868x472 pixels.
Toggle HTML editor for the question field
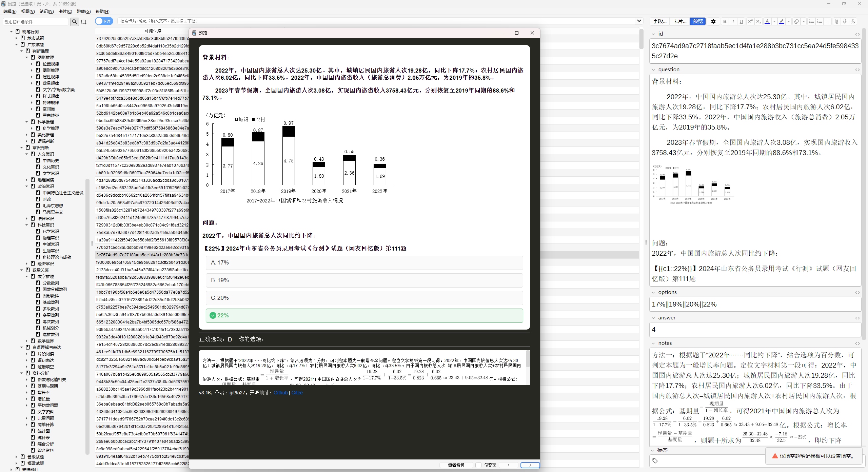857,70
